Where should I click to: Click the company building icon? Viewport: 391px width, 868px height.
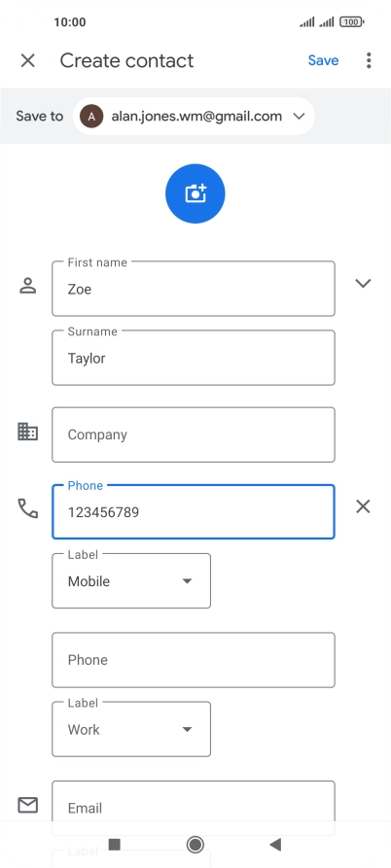point(27,432)
